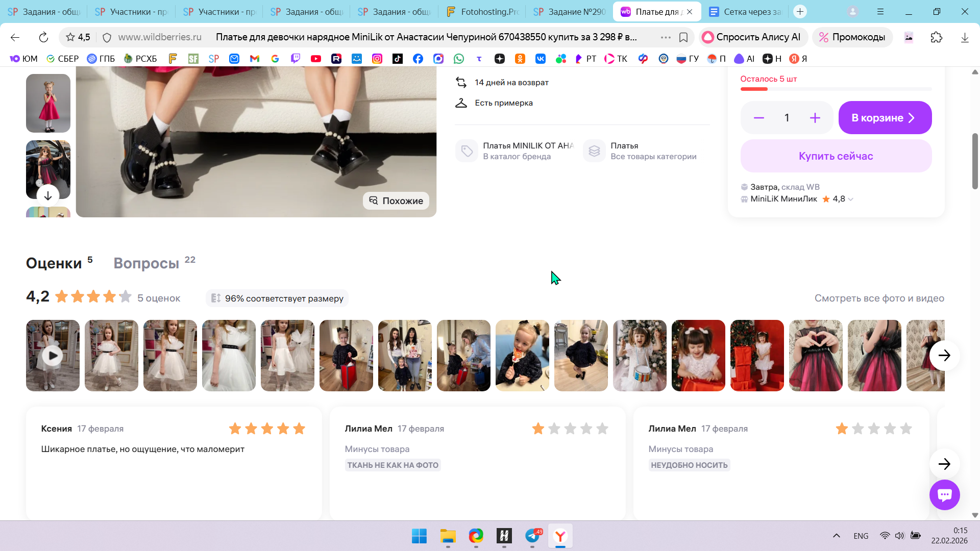Screen dimensions: 980x551
Task: Switch to the Вопросы tab
Action: pos(146,263)
